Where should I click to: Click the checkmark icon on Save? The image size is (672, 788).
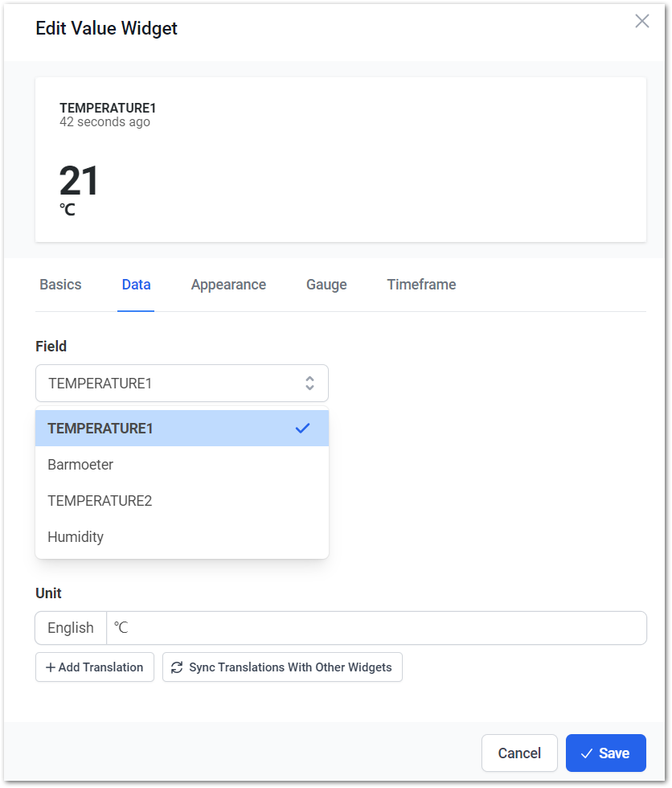tap(587, 753)
